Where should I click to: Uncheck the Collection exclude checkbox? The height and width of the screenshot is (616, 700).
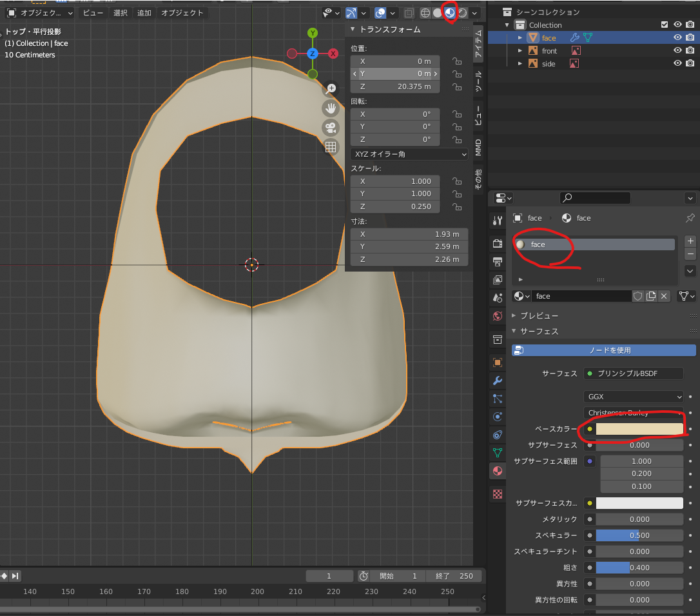click(665, 25)
